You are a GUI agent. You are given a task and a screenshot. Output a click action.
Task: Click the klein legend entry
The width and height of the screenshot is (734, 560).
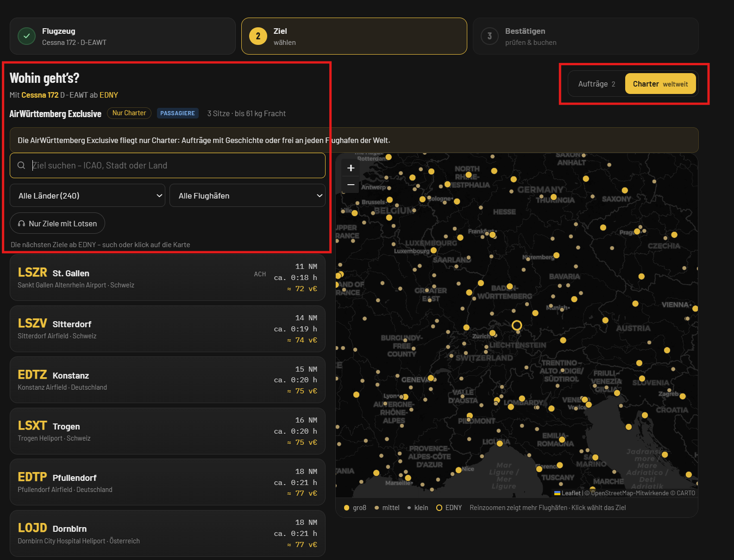[x=418, y=508]
